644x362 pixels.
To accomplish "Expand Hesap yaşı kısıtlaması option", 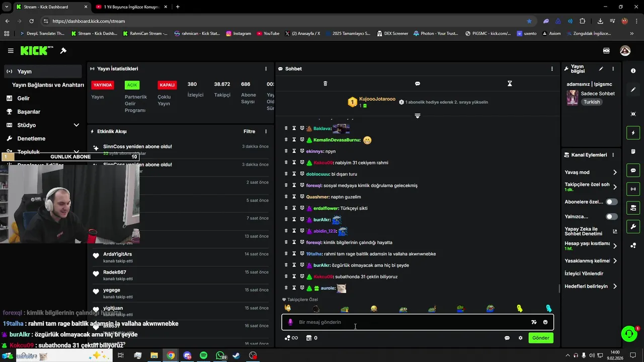I will 615,246.
